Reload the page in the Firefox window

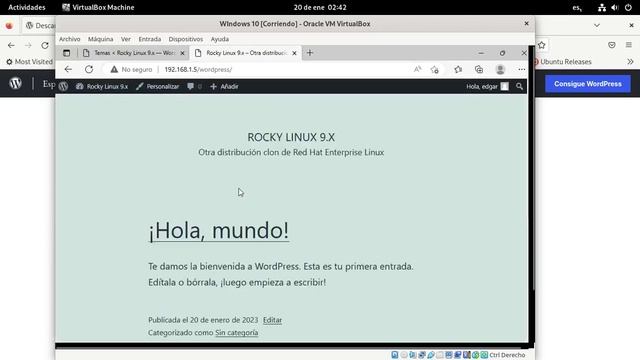tap(45, 45)
